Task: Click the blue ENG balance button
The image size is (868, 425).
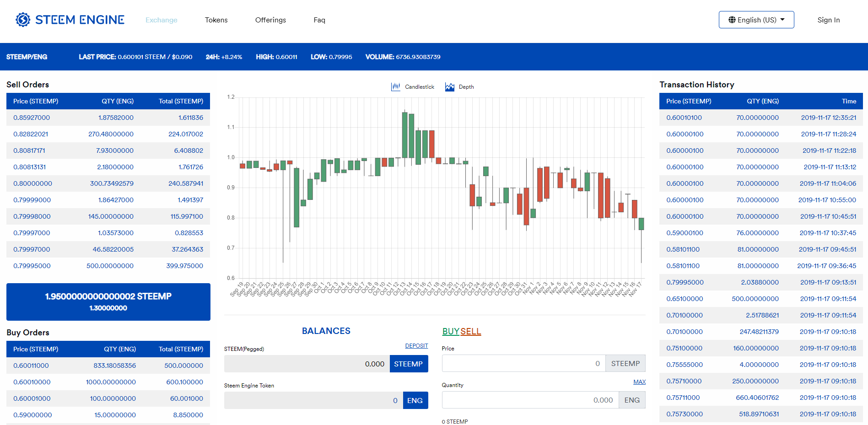Action: coord(415,400)
